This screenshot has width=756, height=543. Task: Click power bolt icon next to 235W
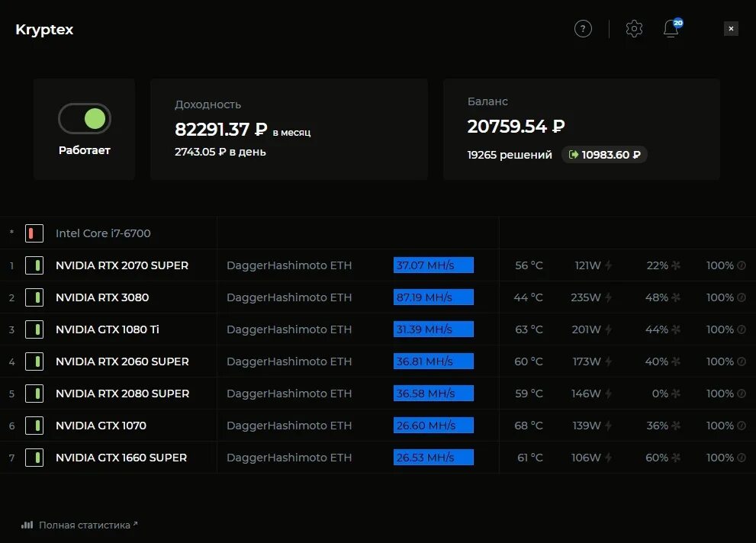tap(609, 297)
